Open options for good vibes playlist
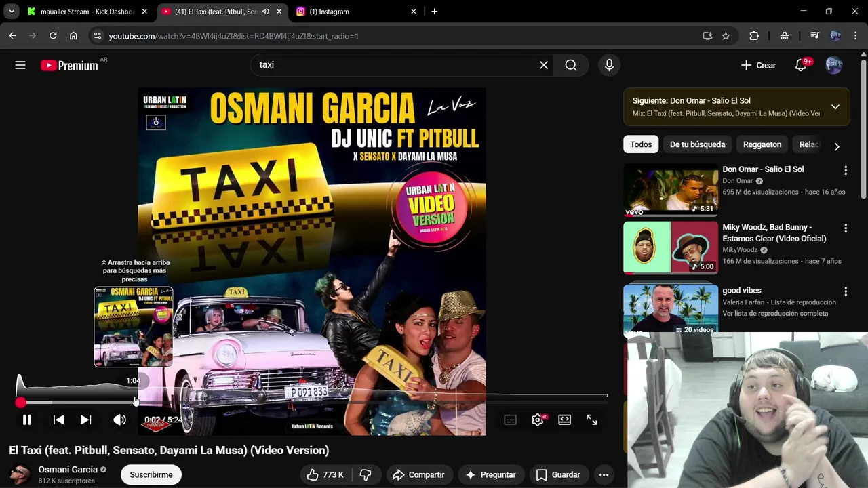Image resolution: width=868 pixels, height=488 pixels. tap(846, 291)
